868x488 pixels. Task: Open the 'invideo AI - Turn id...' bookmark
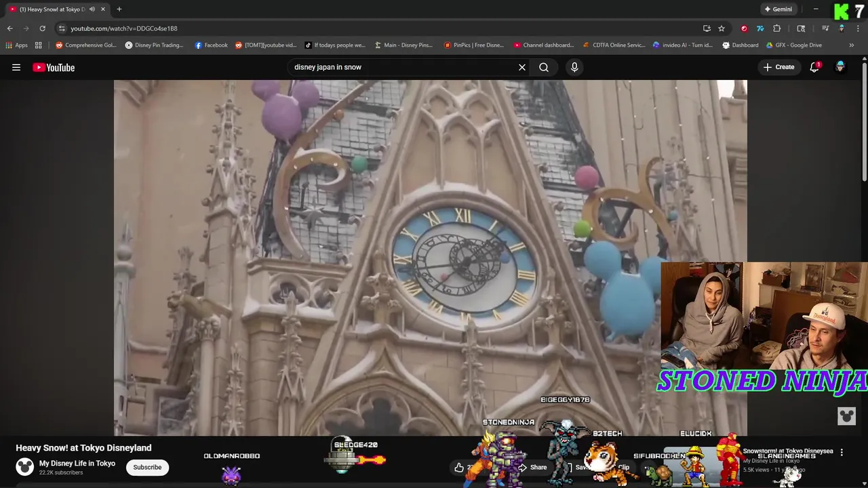tap(683, 45)
